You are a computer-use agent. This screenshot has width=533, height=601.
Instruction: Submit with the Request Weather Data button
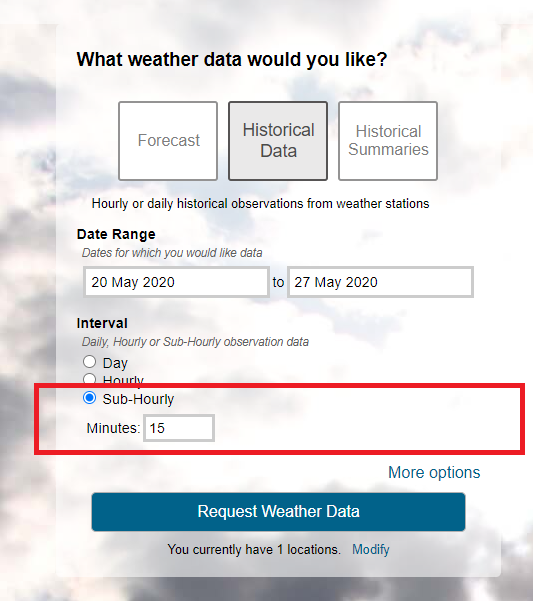coord(278,512)
